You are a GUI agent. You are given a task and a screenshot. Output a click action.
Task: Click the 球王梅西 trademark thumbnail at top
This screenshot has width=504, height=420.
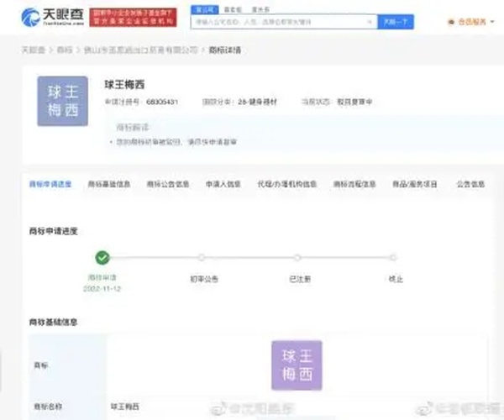click(62, 102)
